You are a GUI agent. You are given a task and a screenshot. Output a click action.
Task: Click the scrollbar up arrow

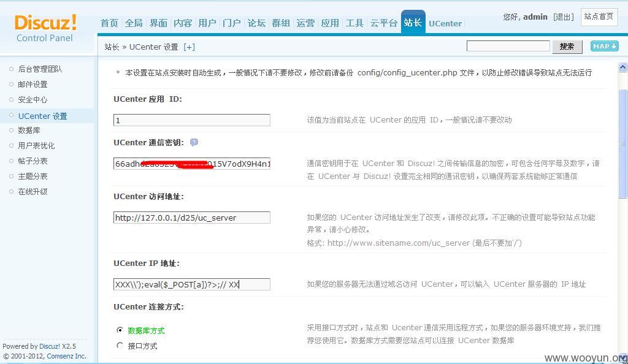point(622,67)
